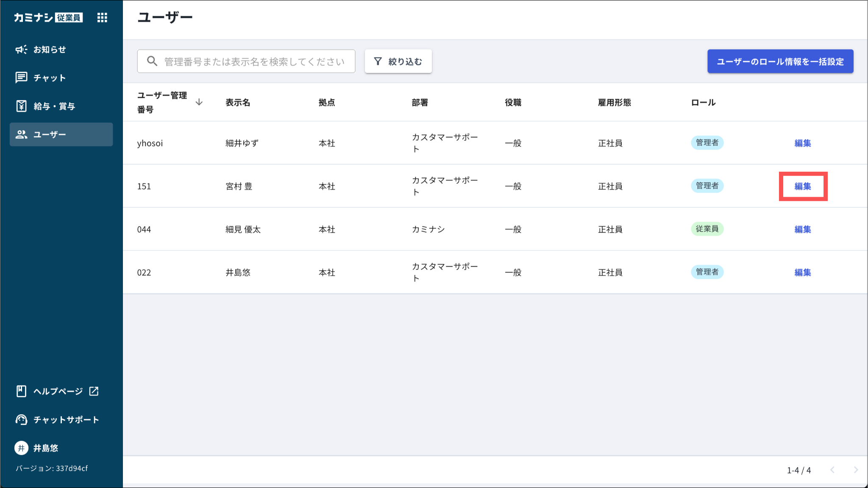Click 編集 link for 細見 優太
Viewport: 868px width, 488px height.
pyautogui.click(x=802, y=229)
